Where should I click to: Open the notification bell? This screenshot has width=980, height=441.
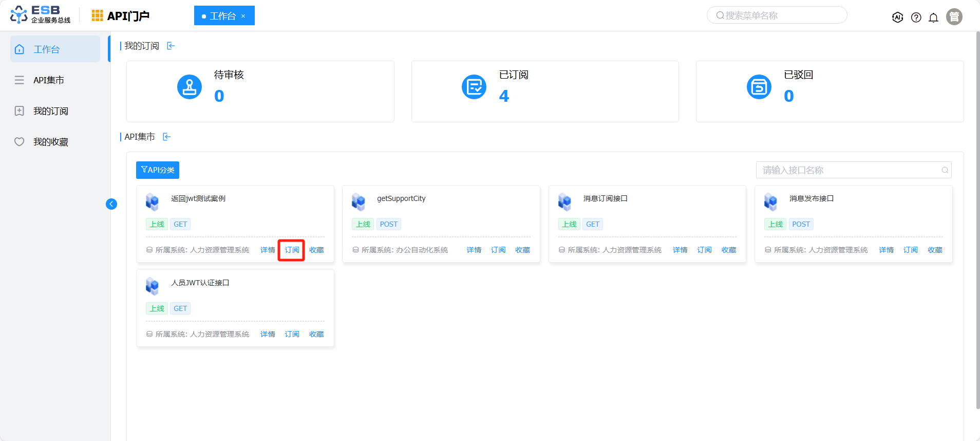point(933,17)
